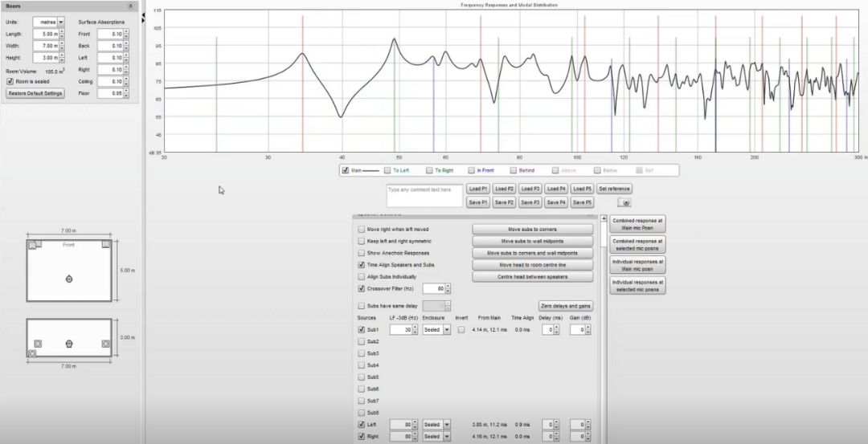This screenshot has height=444, width=868.
Task: Click Move subs to corners
Action: [x=533, y=229]
